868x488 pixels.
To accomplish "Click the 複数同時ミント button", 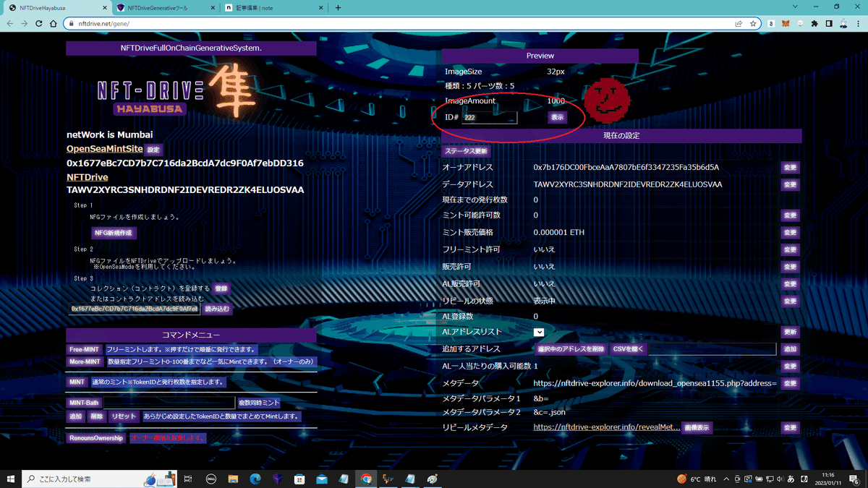I will click(259, 403).
